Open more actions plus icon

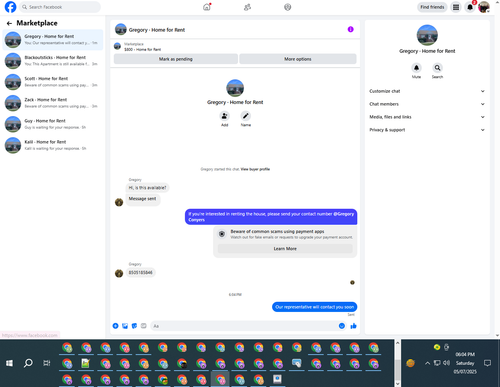pyautogui.click(x=115, y=326)
